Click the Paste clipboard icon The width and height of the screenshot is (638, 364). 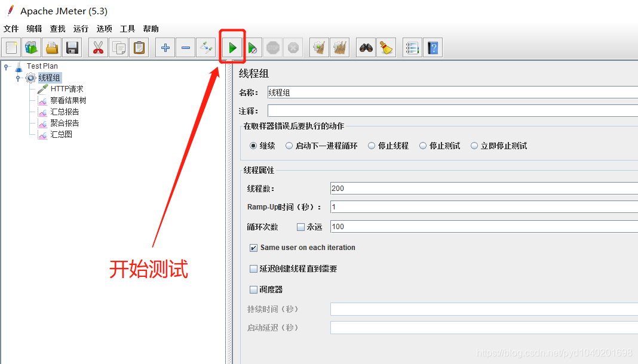(139, 48)
